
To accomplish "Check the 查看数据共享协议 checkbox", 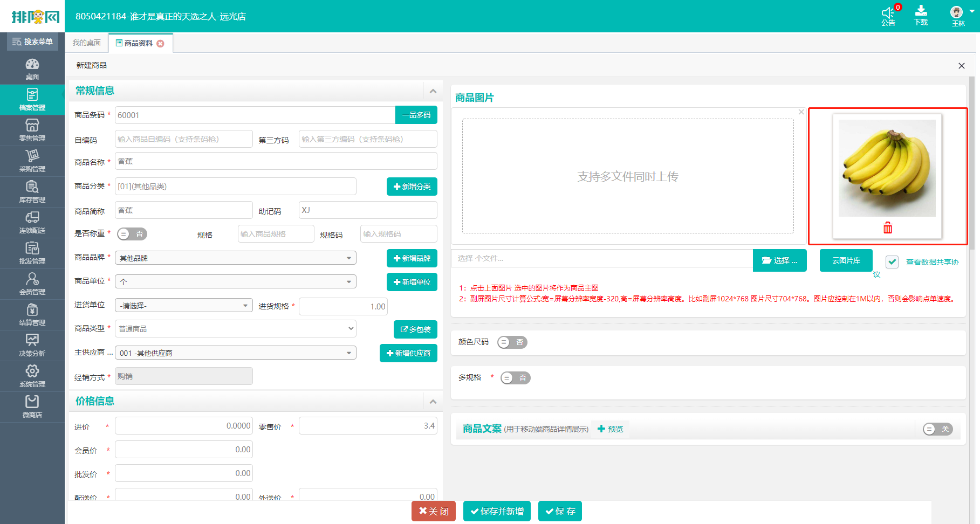I will click(892, 262).
